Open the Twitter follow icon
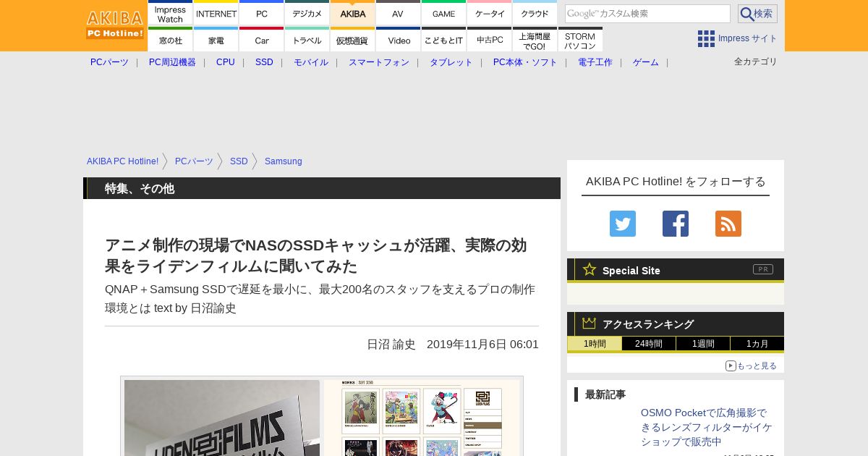 coord(622,224)
